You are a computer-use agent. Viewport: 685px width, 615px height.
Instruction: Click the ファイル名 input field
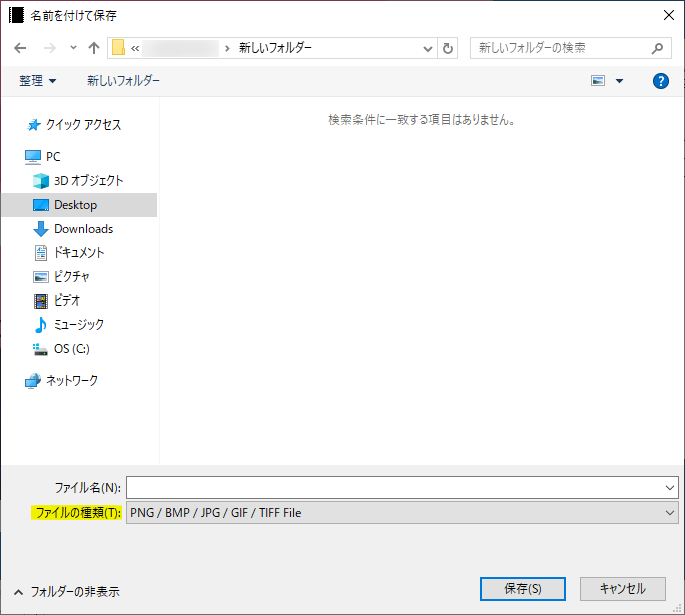click(395, 487)
